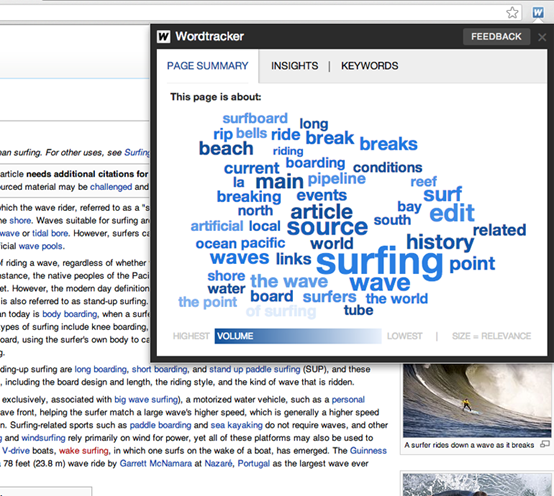554x496 pixels.
Task: Follow the red 'wake surfing' link
Action: [x=84, y=451]
